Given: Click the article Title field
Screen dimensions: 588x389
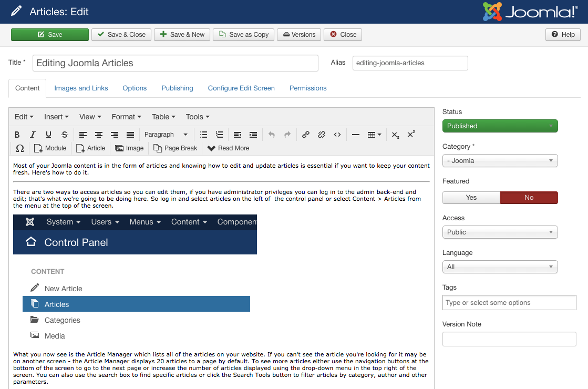Looking at the screenshot, I should point(176,63).
